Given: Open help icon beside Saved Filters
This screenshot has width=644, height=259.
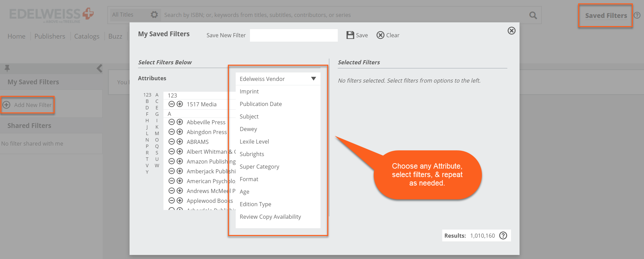Looking at the screenshot, I should pyautogui.click(x=637, y=15).
